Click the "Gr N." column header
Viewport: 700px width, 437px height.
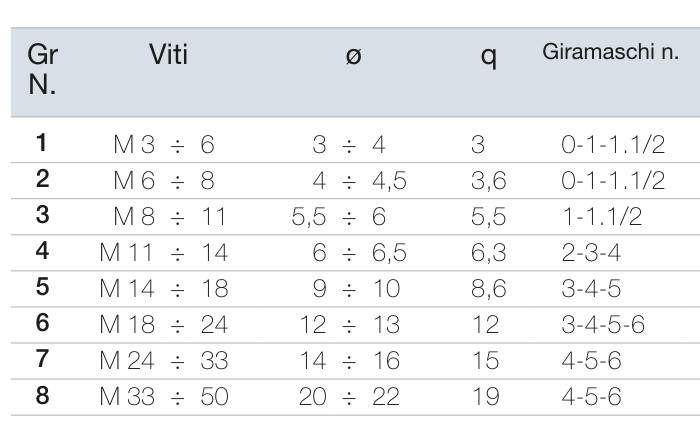42,71
